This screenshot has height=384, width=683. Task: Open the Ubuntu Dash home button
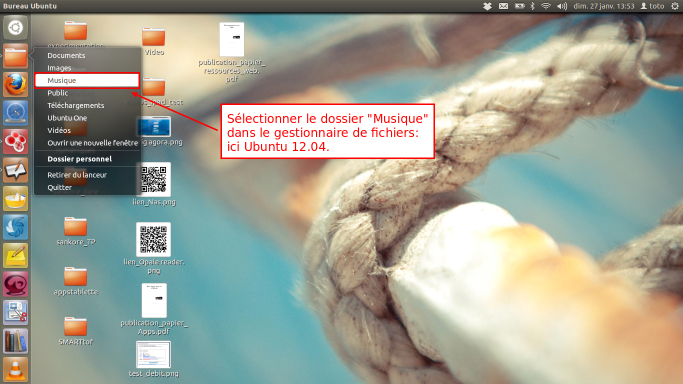[15, 27]
